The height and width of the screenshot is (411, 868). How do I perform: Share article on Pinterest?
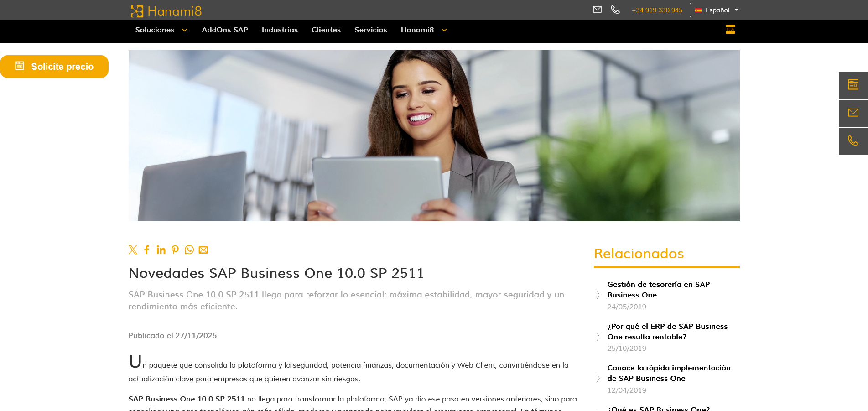pos(175,250)
